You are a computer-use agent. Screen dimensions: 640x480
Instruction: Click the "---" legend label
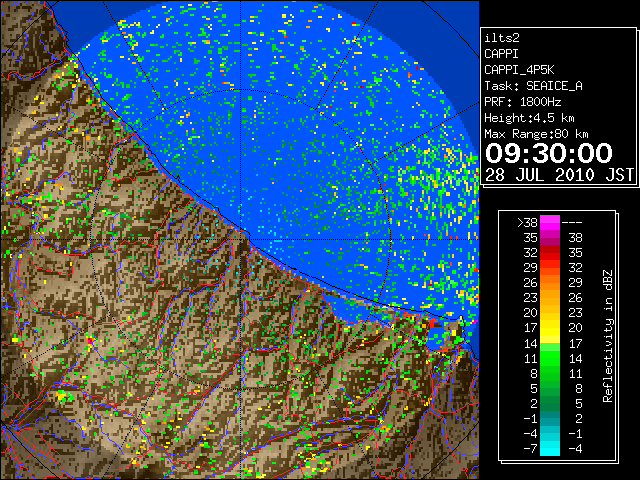tap(572, 222)
